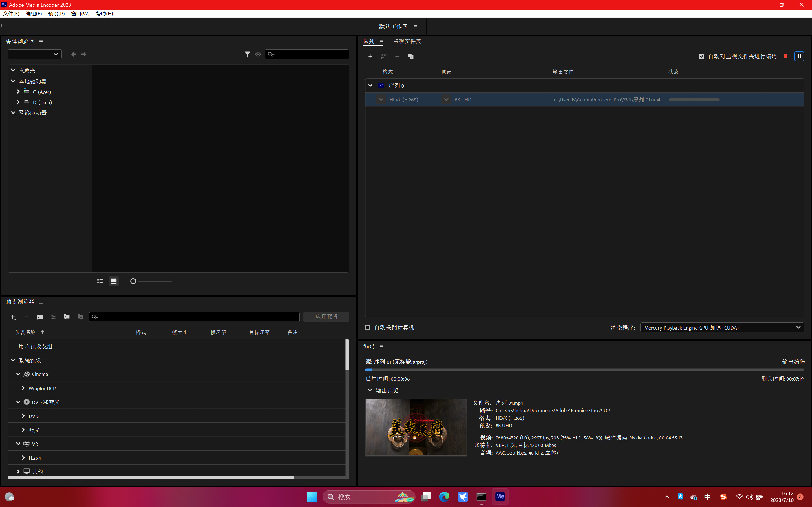Screen dimensions: 812x507
Task: Create new preset with plus icon
Action: click(13, 317)
